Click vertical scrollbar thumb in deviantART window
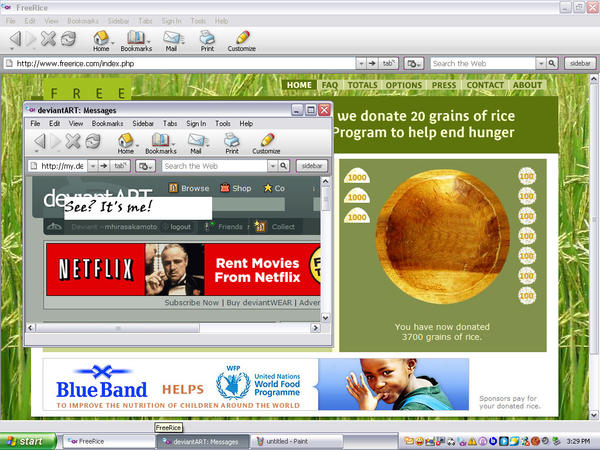 [325, 199]
